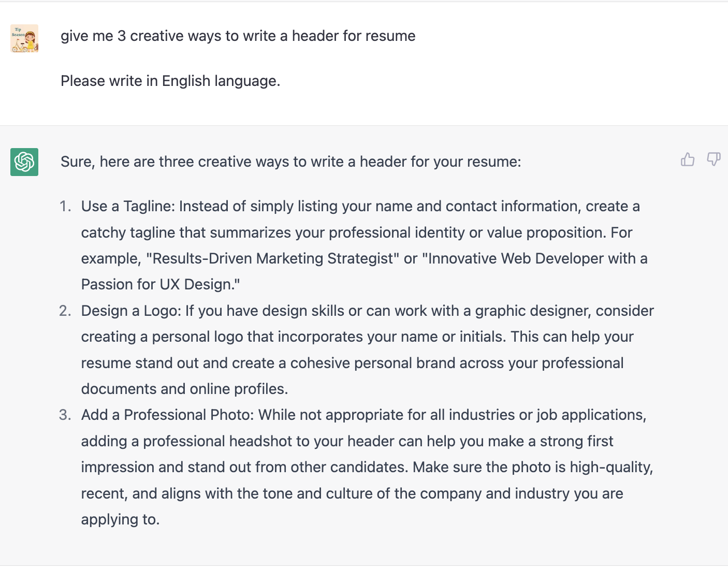Click the text Please write in English language
728x584 pixels.
(170, 81)
